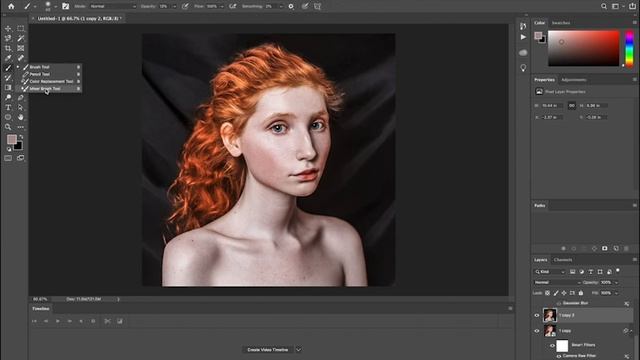Image resolution: width=640 pixels, height=360 pixels.
Task: Select the Magic Wand tool
Action: click(21, 38)
